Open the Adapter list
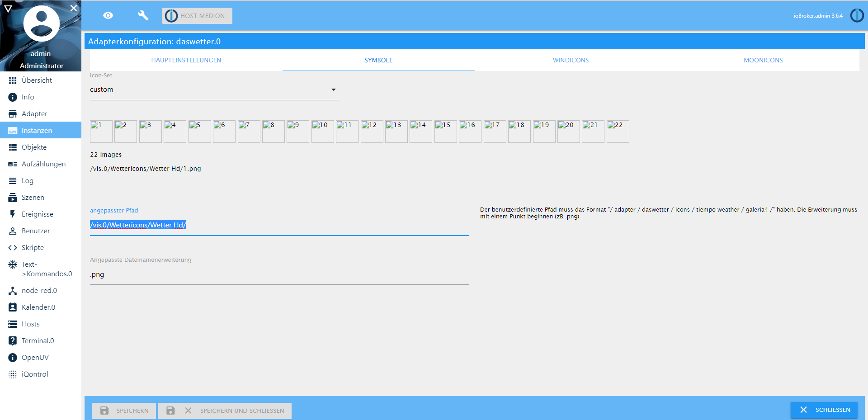868x420 pixels. point(35,113)
